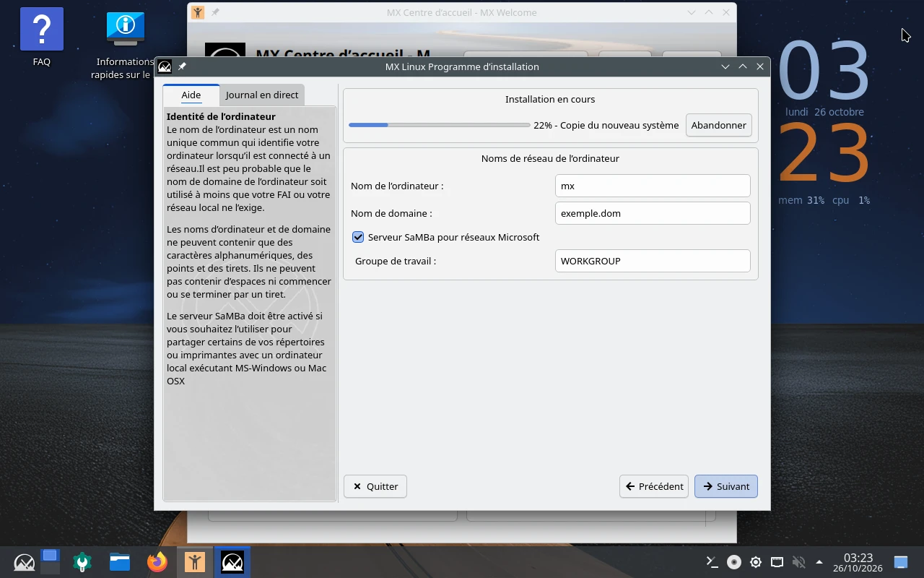Uncheck Serveur SaMBa pour réseaux Microsoft
The height and width of the screenshot is (578, 924).
tap(358, 237)
